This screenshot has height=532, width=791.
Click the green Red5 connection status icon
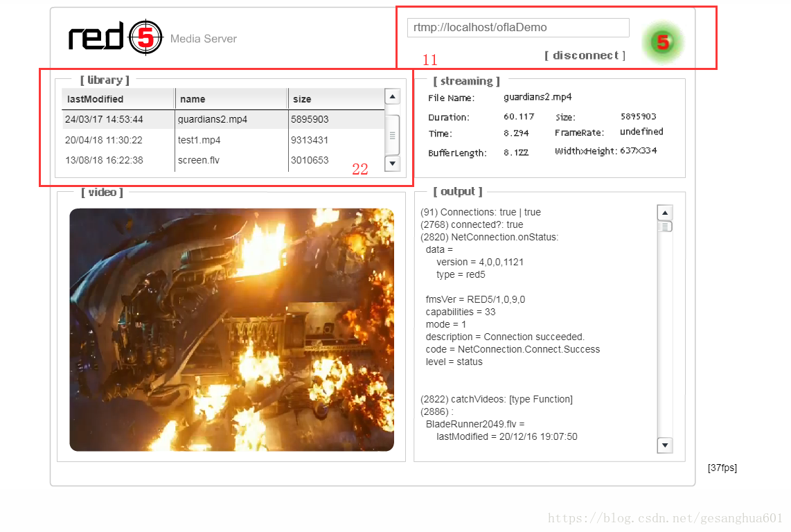pos(662,42)
